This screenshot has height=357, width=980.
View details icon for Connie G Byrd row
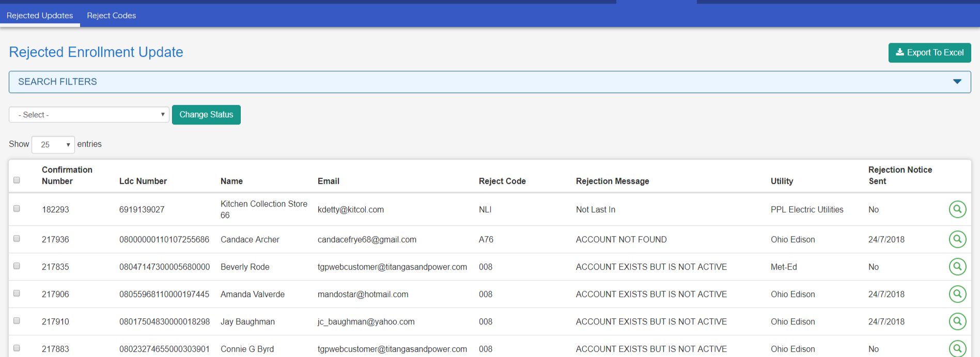point(957,348)
